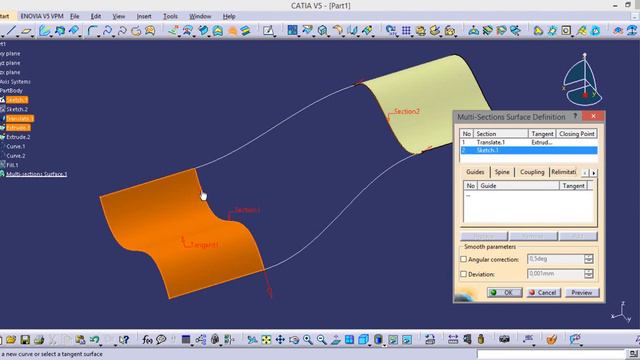The width and height of the screenshot is (640, 360).
Task: Click the Save floppy disk icon
Action: (x=25, y=340)
